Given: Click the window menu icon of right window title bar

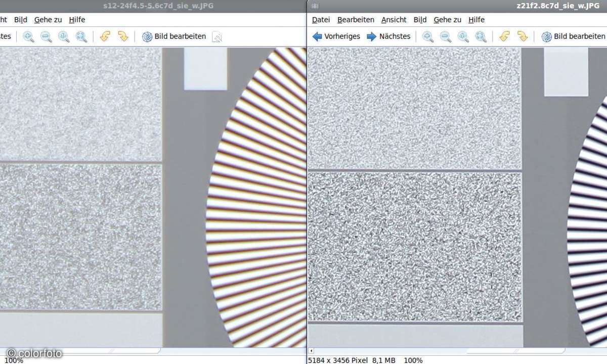Looking at the screenshot, I should [x=315, y=6].
